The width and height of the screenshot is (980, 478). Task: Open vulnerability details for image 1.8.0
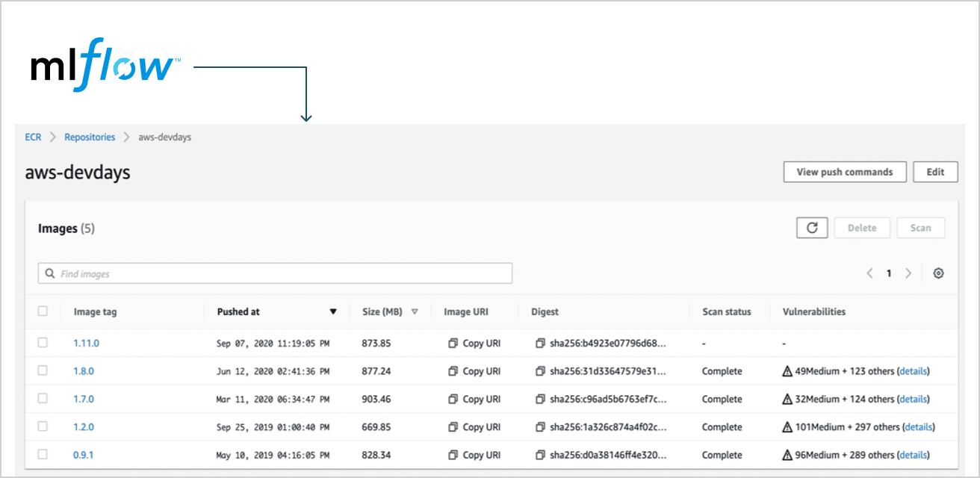pyautogui.click(x=914, y=371)
